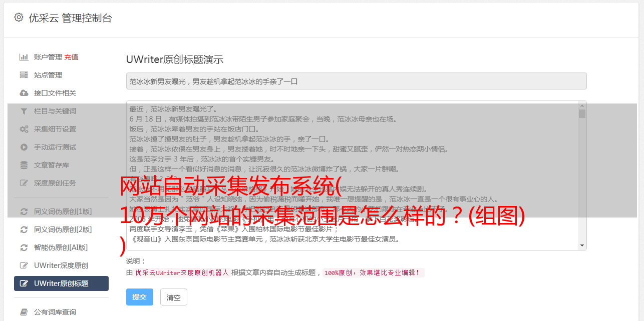The width and height of the screenshot is (644, 321).
Task: Click the generated title input field
Action: 356,81
